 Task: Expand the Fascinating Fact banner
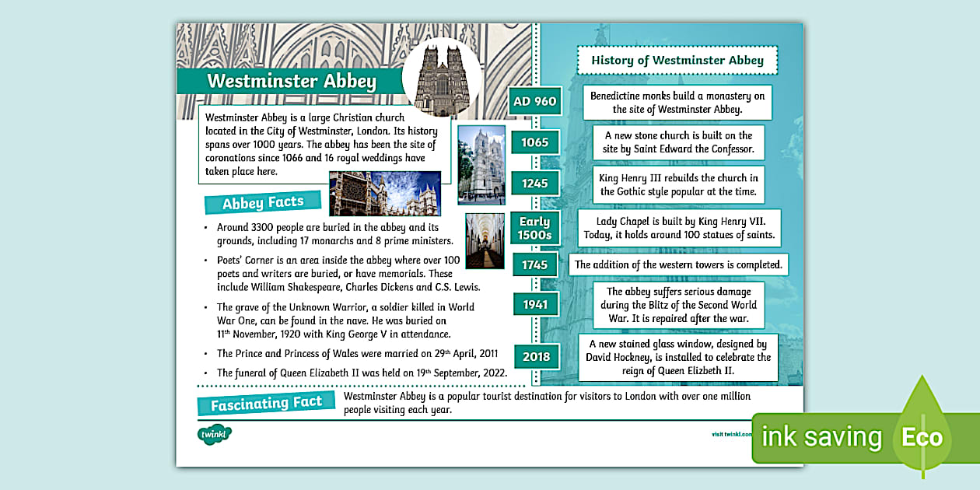pos(266,402)
